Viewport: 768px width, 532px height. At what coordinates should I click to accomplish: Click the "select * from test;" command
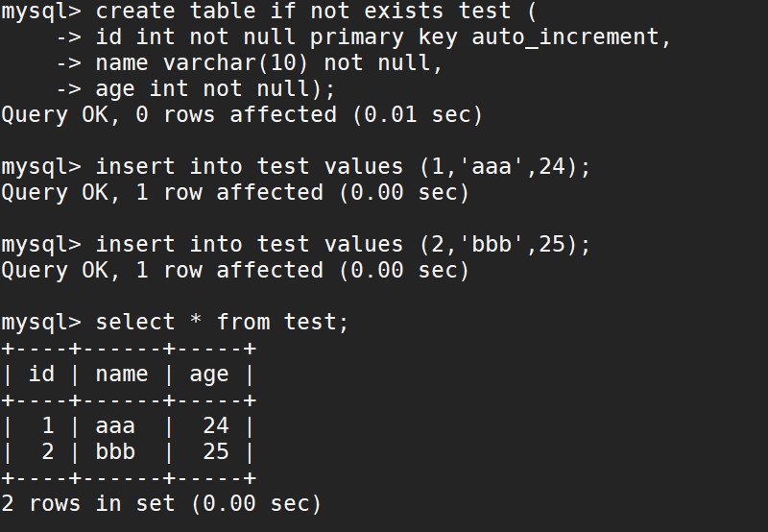pos(222,323)
